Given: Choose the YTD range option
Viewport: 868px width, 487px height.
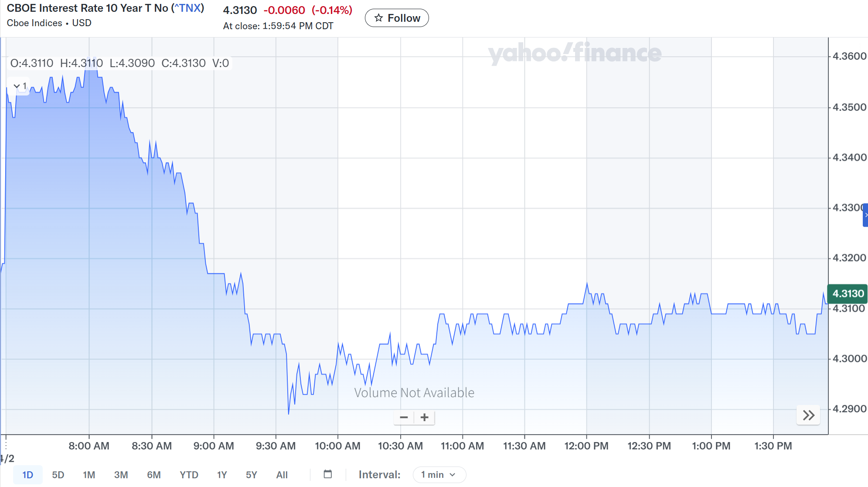Looking at the screenshot, I should 189,474.
